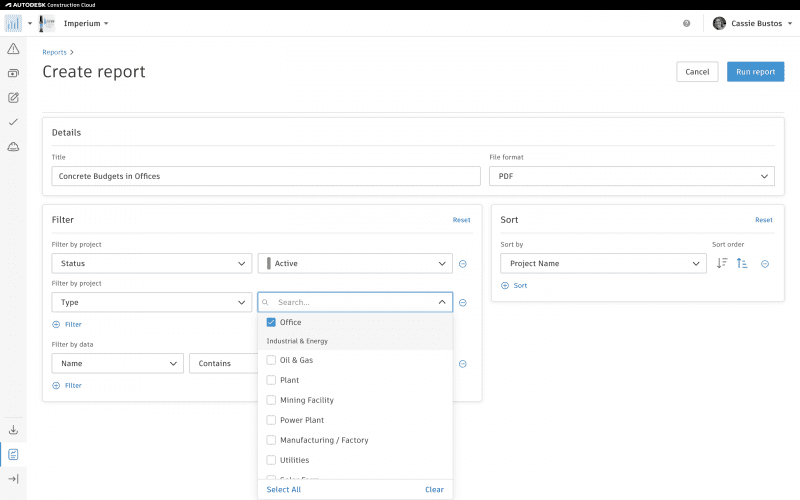Expand the sidebar using the arrow icon
Viewport: 800px width, 500px height.
[13, 479]
